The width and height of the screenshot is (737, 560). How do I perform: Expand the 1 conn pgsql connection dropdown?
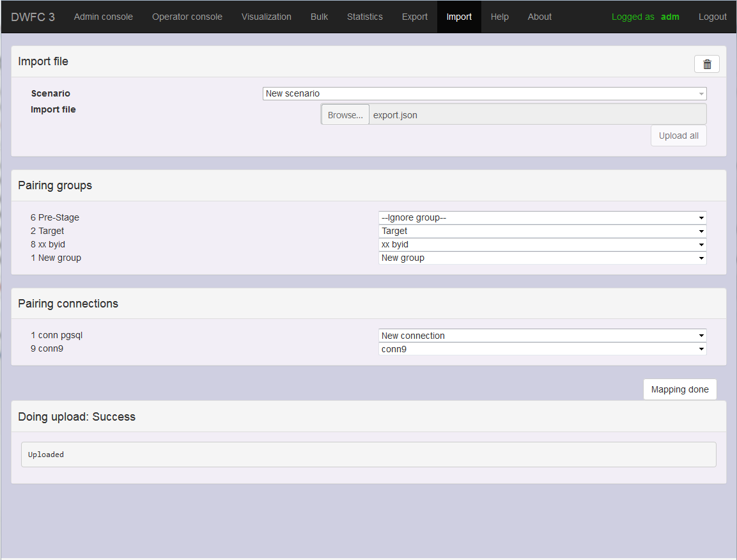[x=542, y=336]
